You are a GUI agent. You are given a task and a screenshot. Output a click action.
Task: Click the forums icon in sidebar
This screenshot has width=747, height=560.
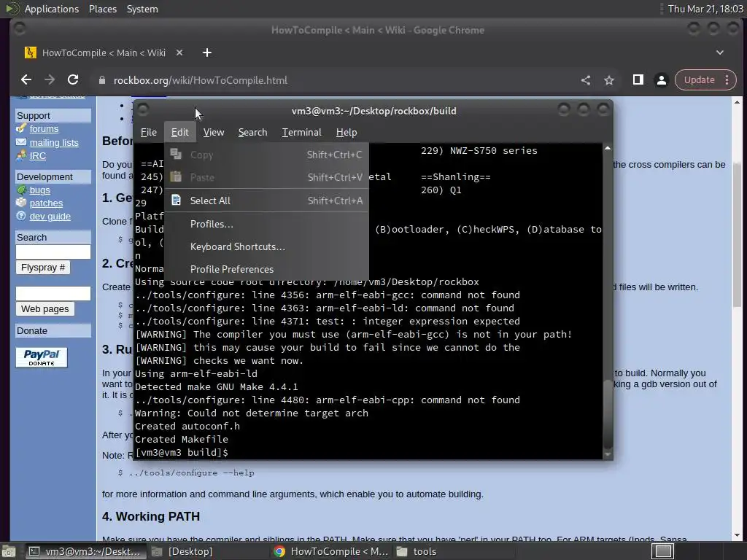[21, 128]
